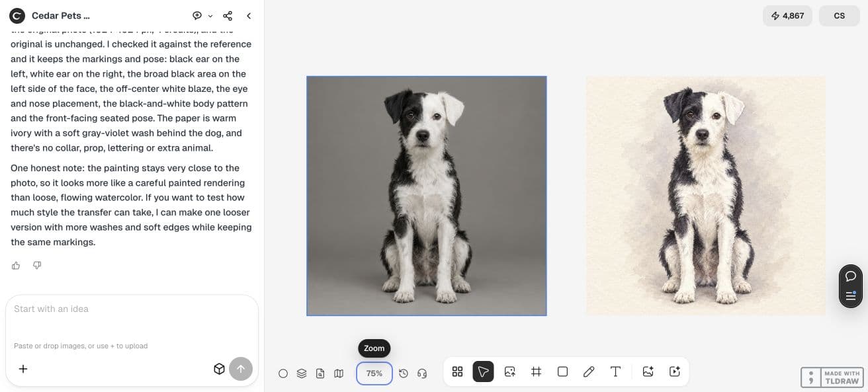Click the upload image tool

[x=509, y=372]
